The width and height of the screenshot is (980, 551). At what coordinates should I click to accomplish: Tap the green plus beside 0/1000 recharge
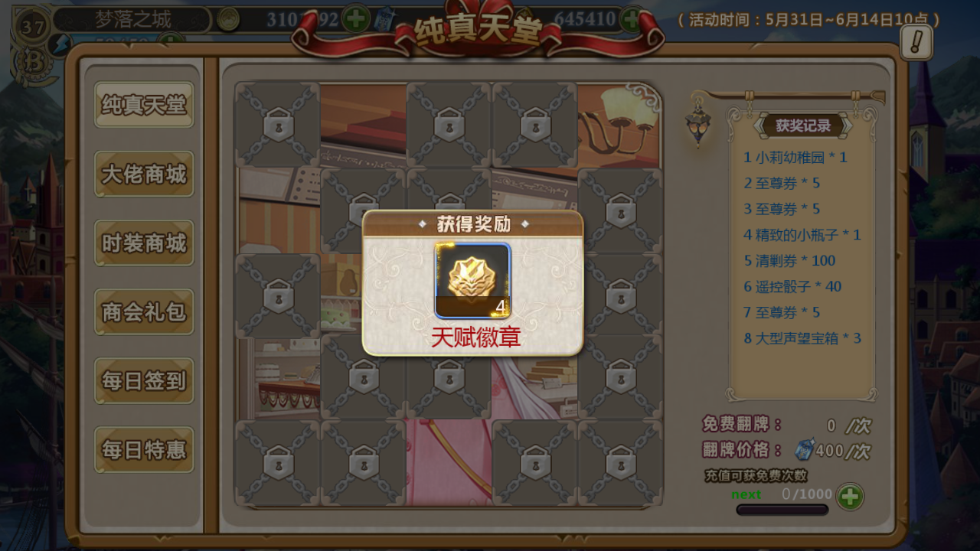pos(850,497)
